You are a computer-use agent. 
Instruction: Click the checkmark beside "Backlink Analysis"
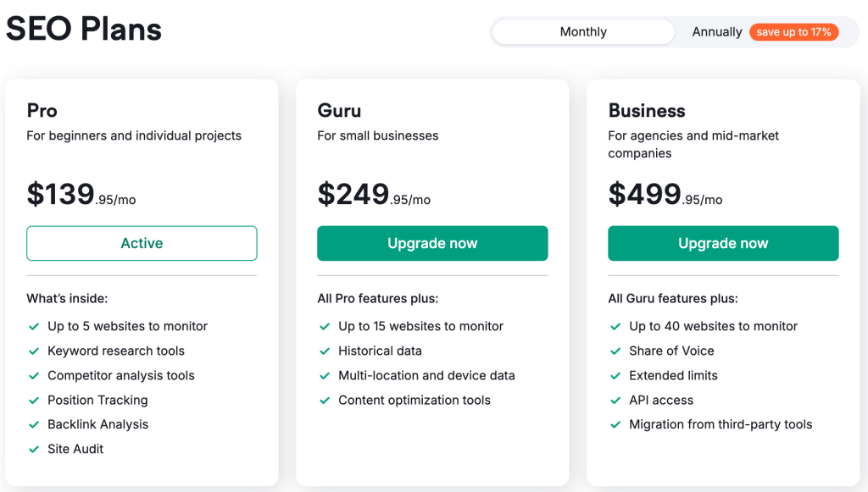pyautogui.click(x=34, y=424)
